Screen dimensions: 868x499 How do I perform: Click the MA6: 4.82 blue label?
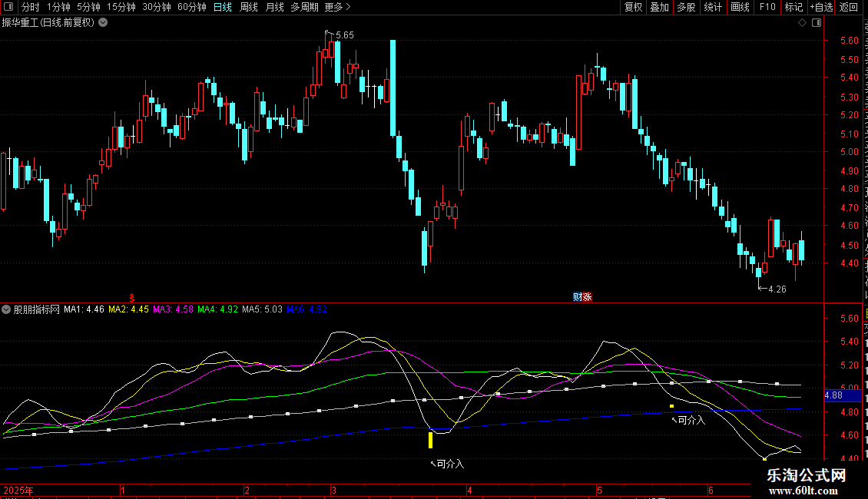click(x=306, y=309)
